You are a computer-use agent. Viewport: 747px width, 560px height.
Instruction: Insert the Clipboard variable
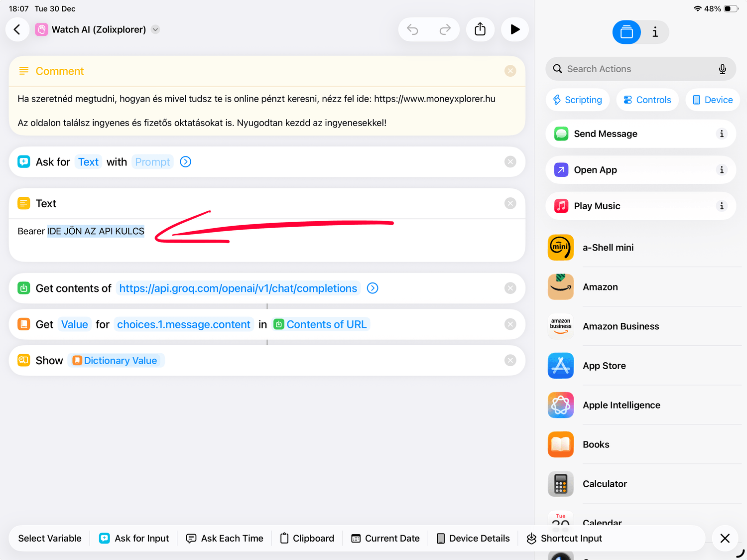pyautogui.click(x=307, y=538)
